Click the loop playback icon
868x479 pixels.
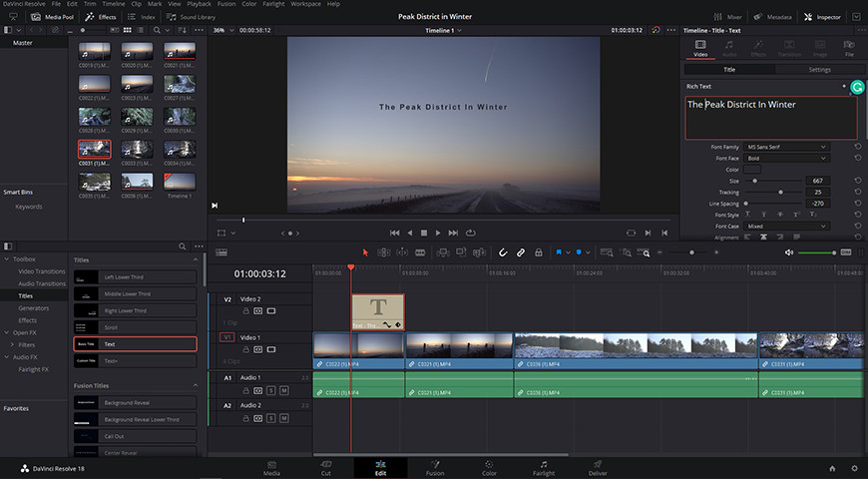point(470,234)
